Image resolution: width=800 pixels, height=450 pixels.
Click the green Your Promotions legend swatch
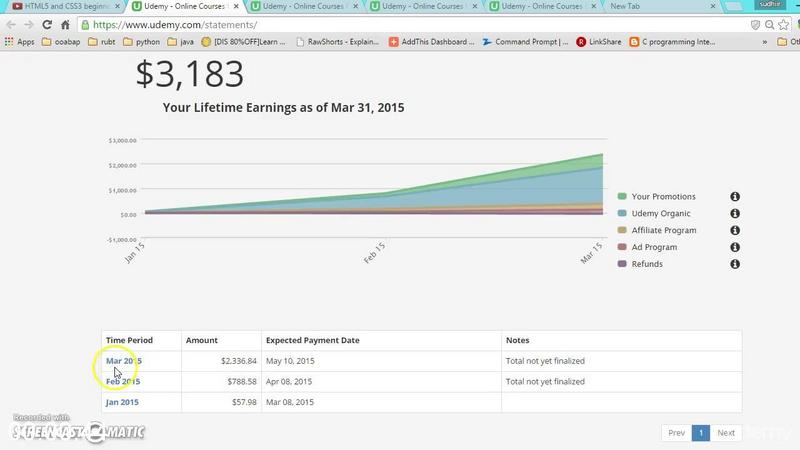[622, 196]
